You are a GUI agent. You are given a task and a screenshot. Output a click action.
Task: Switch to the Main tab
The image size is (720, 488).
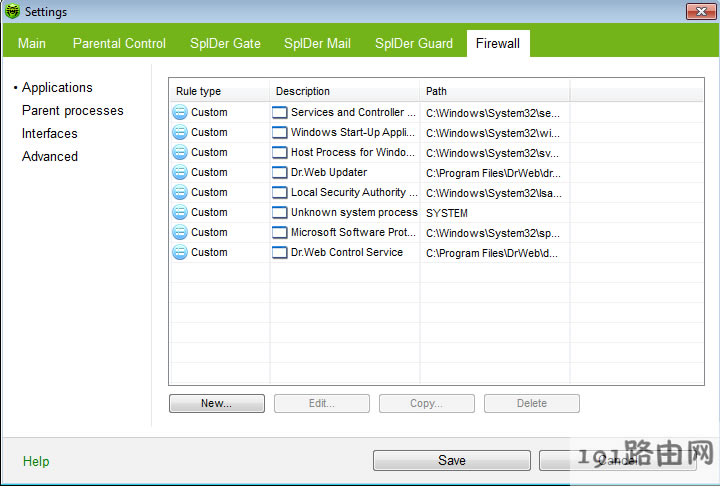point(32,43)
